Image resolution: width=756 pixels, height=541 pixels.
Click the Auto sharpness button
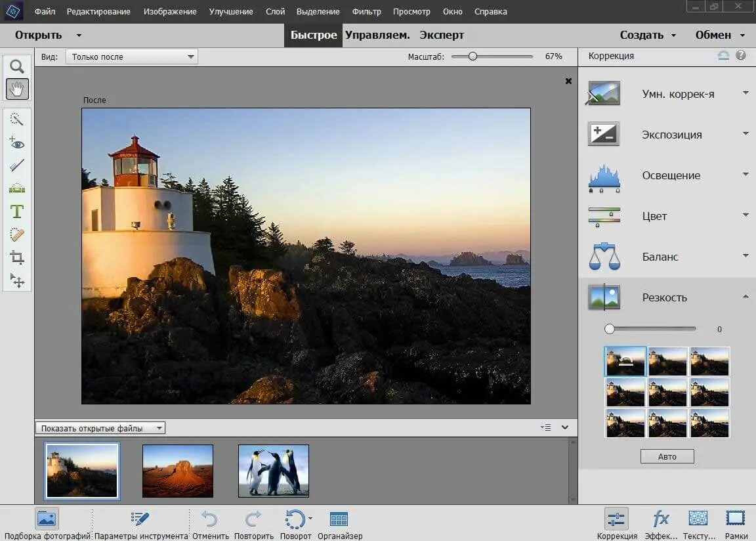tap(667, 456)
